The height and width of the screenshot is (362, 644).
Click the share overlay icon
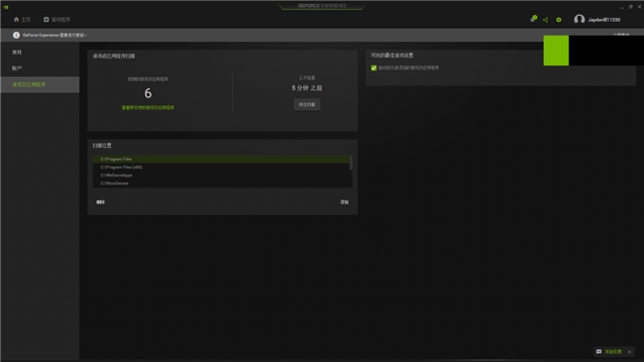546,20
